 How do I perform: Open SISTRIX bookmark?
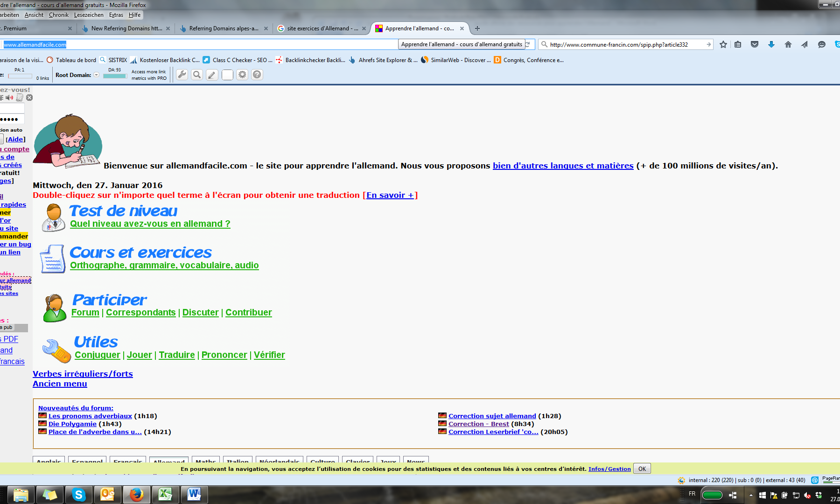click(x=113, y=60)
